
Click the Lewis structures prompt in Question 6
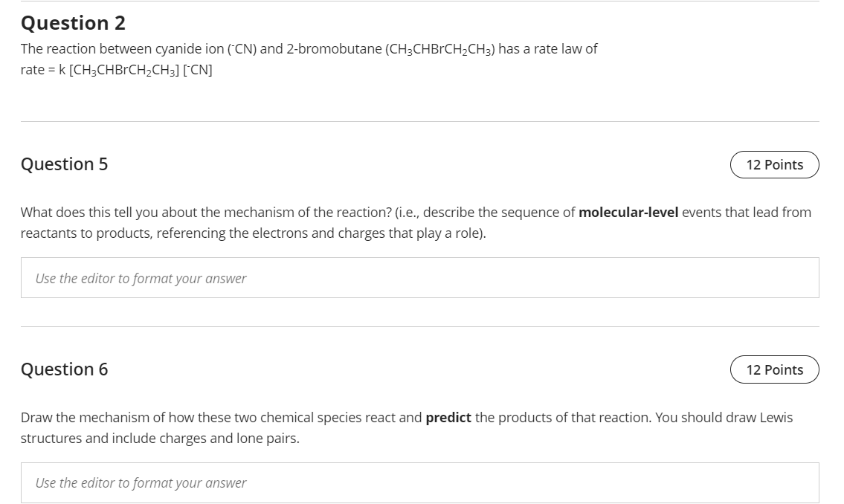coord(297,427)
